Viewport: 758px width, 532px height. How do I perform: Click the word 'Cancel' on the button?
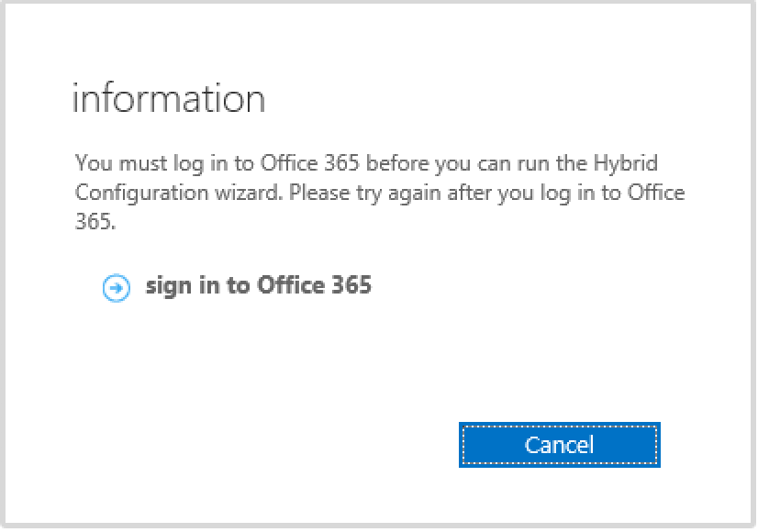(x=559, y=445)
